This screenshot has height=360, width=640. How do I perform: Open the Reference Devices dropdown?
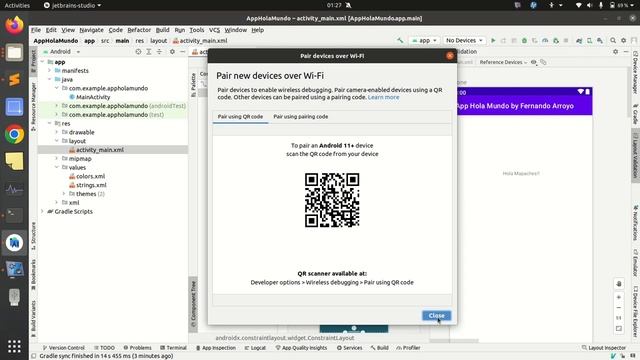[503, 62]
